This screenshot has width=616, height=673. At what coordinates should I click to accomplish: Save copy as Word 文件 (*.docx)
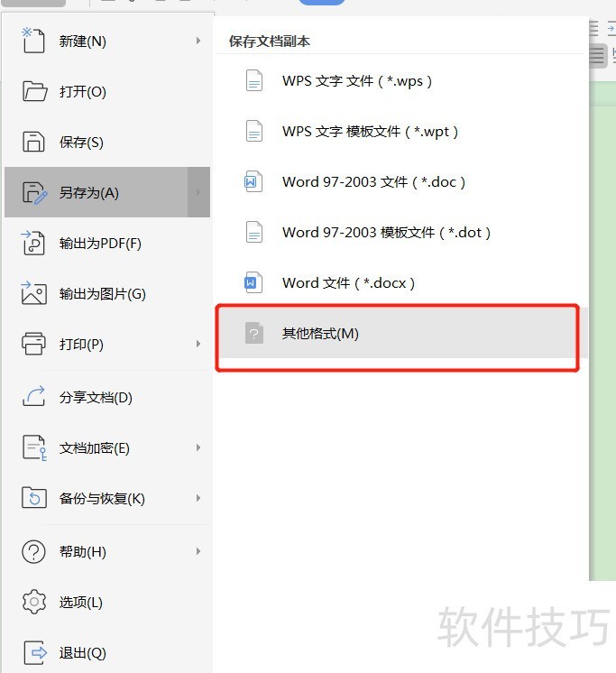(401, 282)
